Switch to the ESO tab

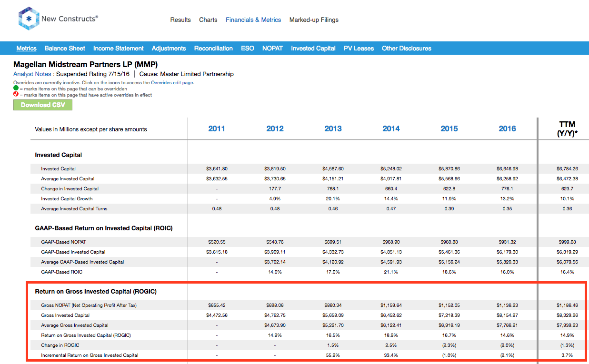pyautogui.click(x=248, y=48)
